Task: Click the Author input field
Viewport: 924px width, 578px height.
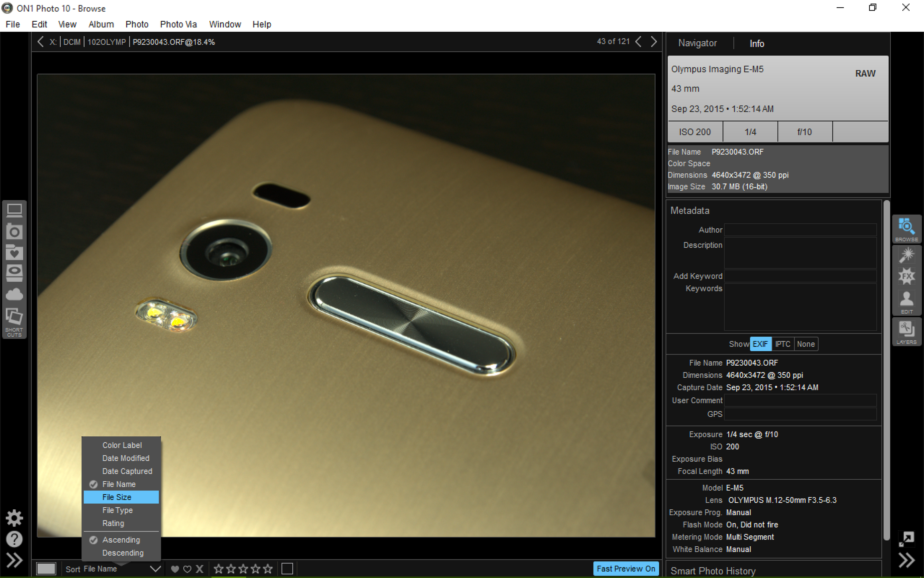Action: [800, 230]
